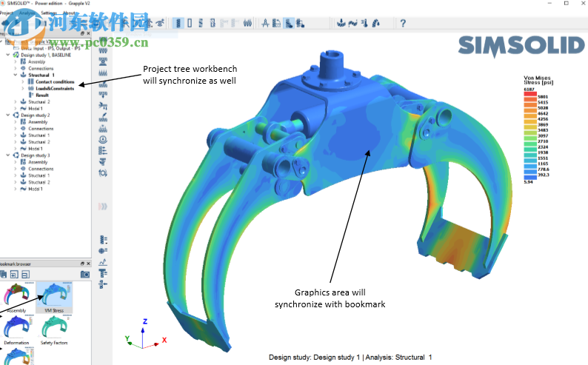Collapse Design study 1, BASELINE node
The width and height of the screenshot is (588, 365).
(8, 55)
